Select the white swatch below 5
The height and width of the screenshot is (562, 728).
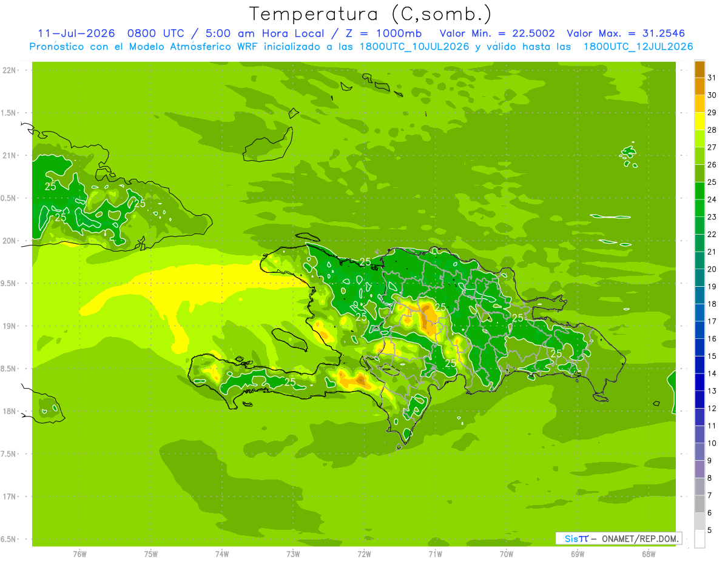(x=699, y=539)
